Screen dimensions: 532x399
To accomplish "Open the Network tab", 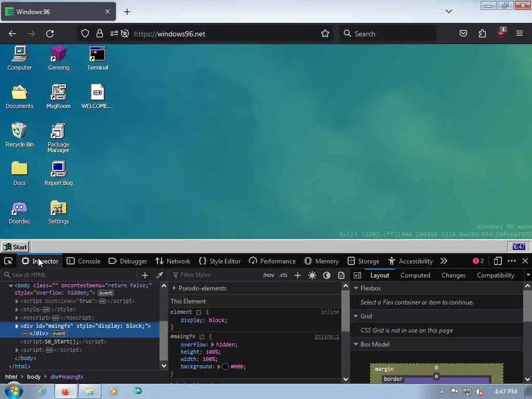I will [172, 261].
